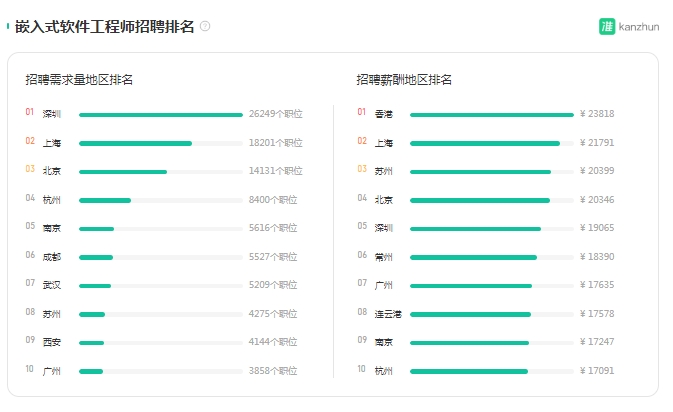Click the 嵌入式软件工程师招聘排名 title
Screen dimensions: 673x412
point(104,27)
